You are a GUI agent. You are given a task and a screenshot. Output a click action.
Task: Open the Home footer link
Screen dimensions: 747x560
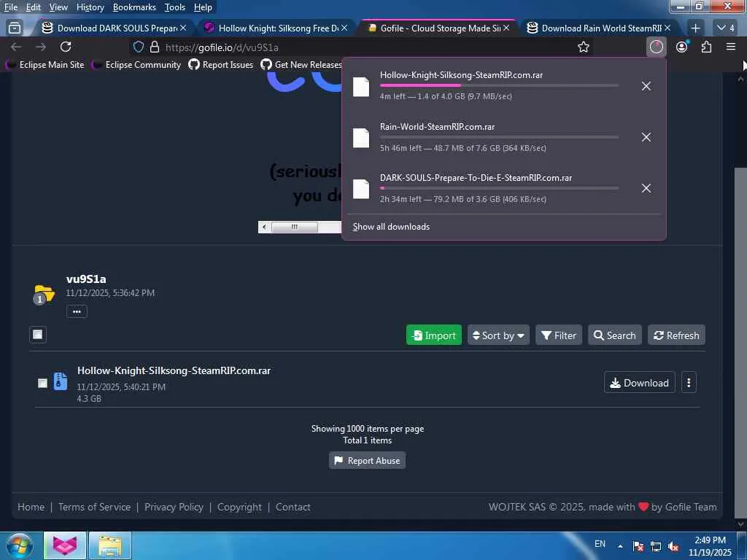point(31,507)
